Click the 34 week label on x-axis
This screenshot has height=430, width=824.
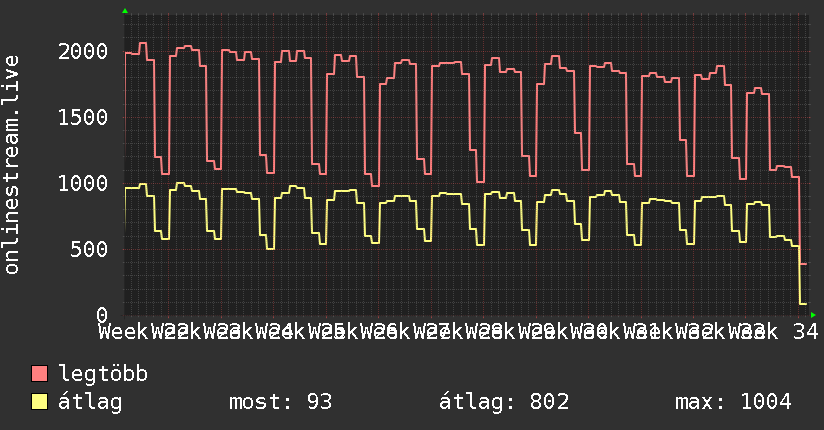point(806,332)
